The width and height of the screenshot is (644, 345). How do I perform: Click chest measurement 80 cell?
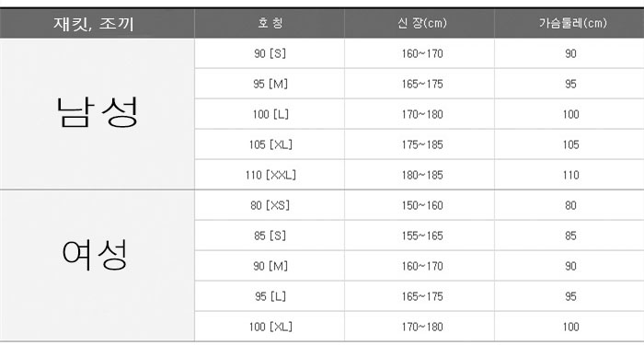point(569,205)
